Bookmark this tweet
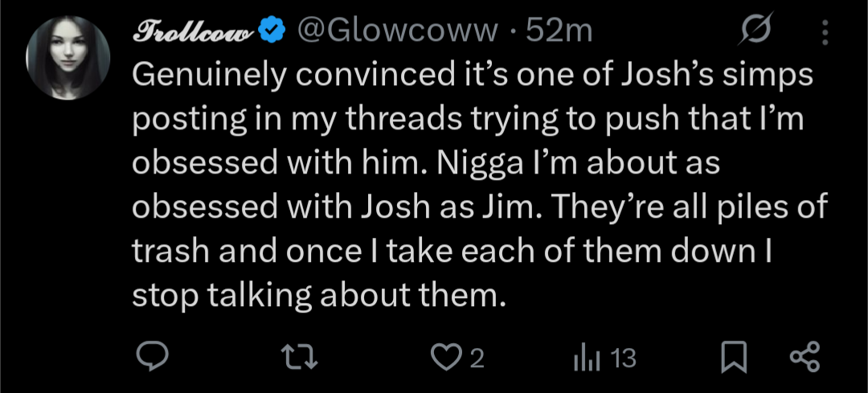This screenshot has width=868, height=393. click(x=732, y=358)
